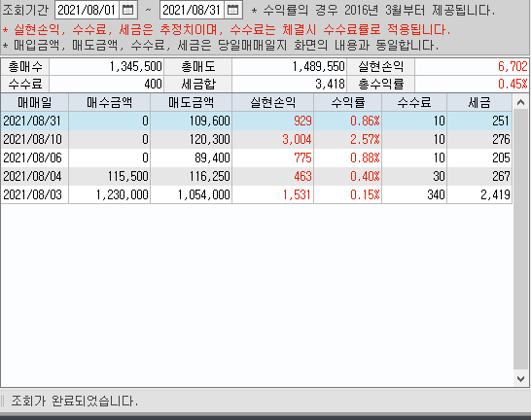Click total sell value 1,489,550
Screen dimensions: 531x420
pos(319,67)
